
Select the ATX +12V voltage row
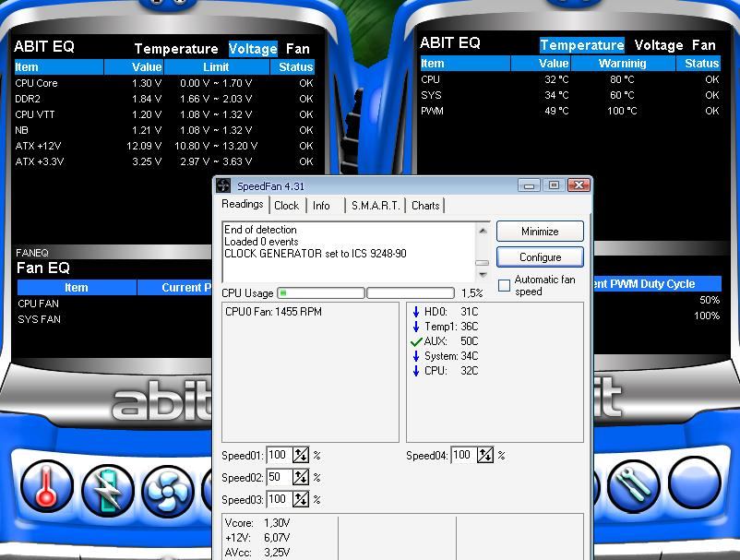pyautogui.click(x=163, y=146)
